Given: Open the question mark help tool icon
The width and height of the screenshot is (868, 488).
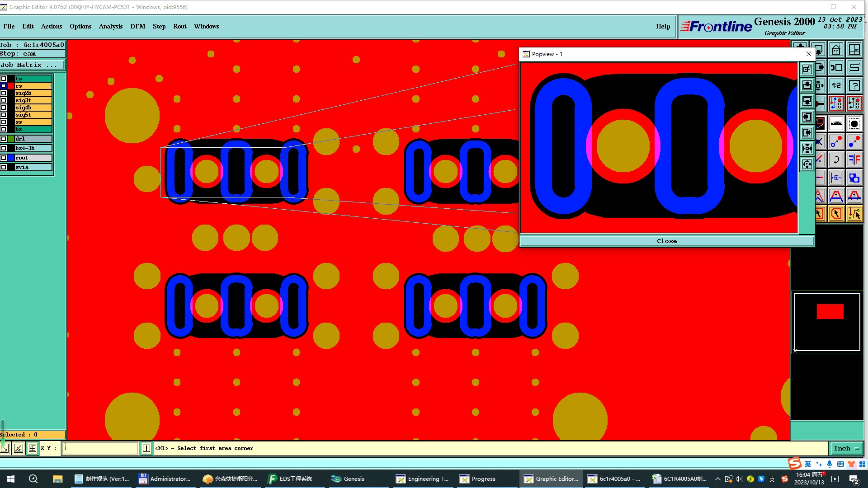Looking at the screenshot, I should [x=854, y=85].
